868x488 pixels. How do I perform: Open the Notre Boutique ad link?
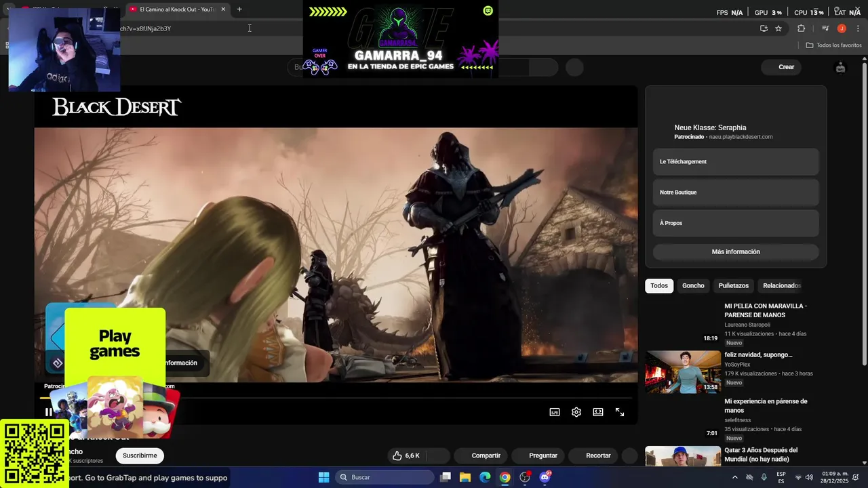(x=736, y=192)
